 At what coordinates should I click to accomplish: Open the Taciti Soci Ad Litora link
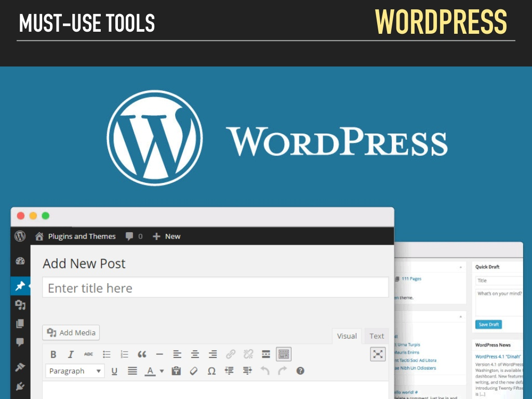point(415,360)
